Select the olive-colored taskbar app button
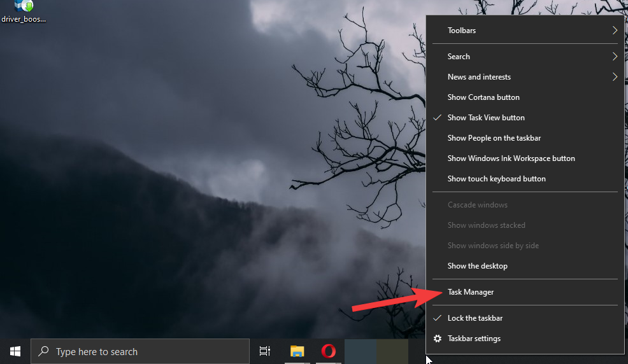Viewport: 628px width, 364px height. click(x=392, y=351)
